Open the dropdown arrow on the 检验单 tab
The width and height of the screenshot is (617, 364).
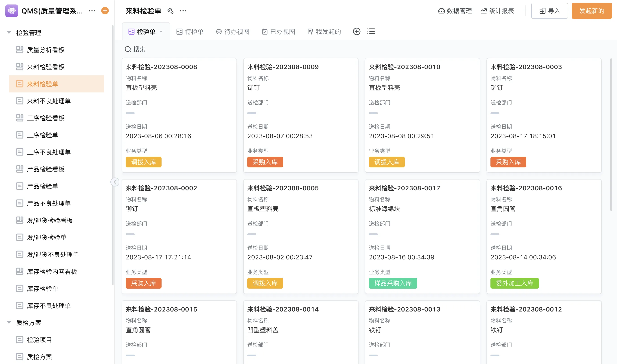tap(161, 32)
